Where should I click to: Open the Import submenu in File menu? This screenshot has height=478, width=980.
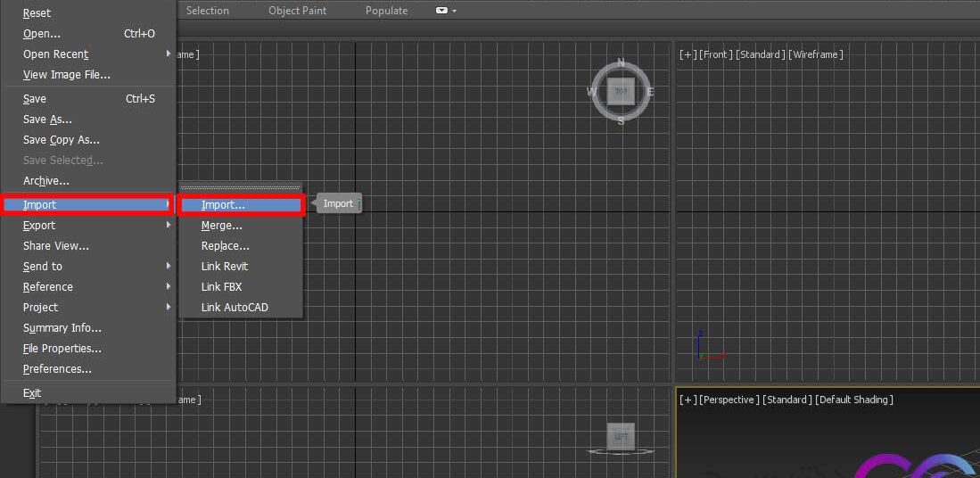pyautogui.click(x=87, y=205)
